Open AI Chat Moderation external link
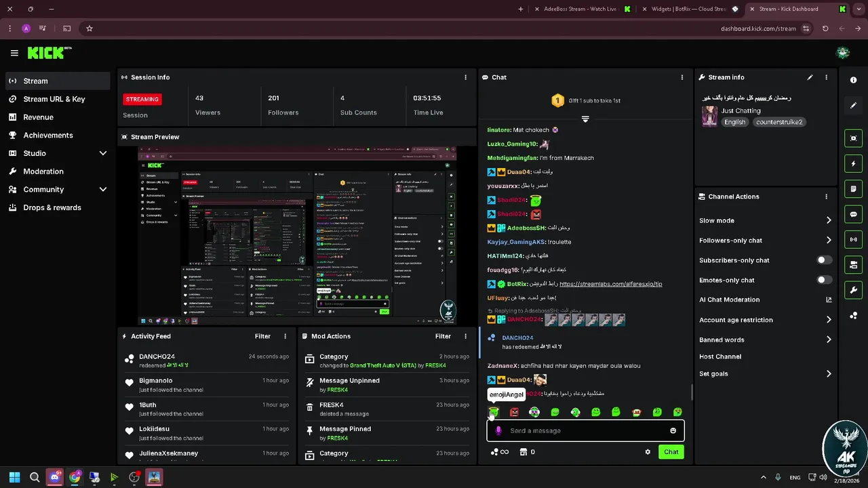Screen dimensions: 868x488 point(829,300)
